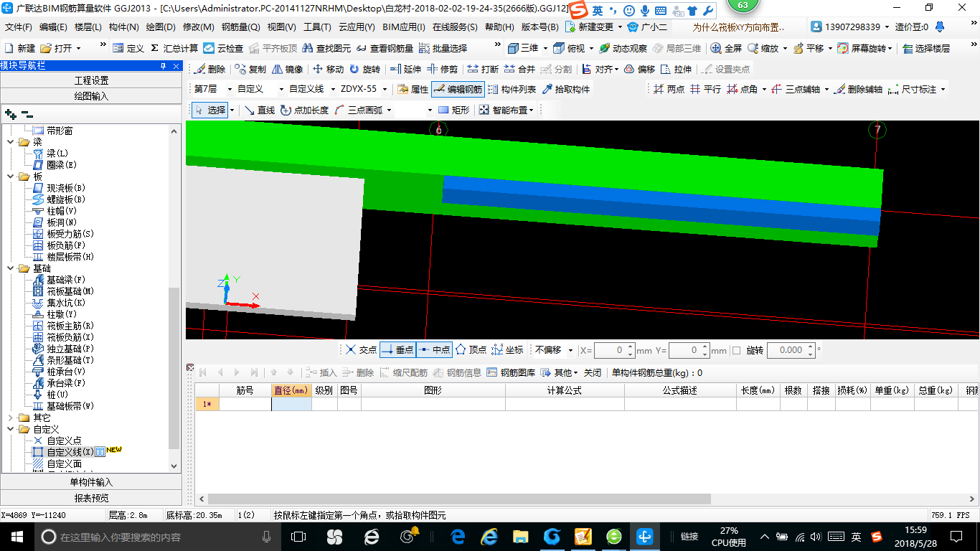Select the 直线 line drawing tool
This screenshot has height=551, width=980.
point(260,110)
